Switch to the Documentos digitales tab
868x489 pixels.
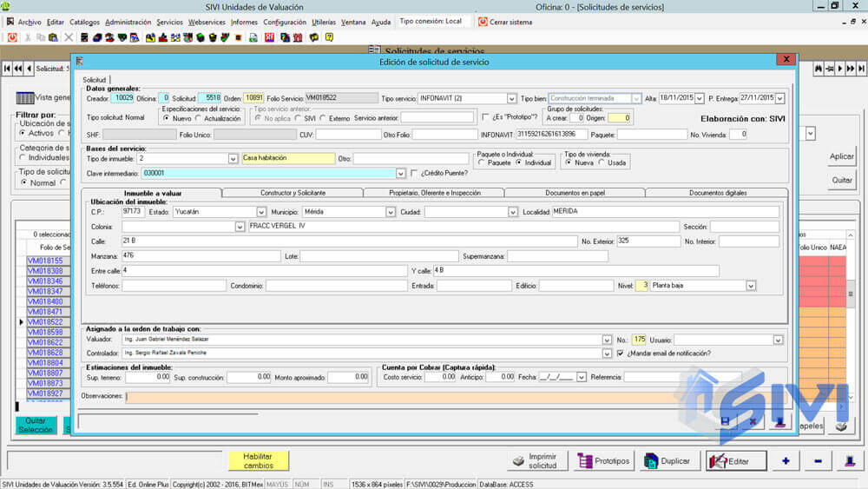718,193
